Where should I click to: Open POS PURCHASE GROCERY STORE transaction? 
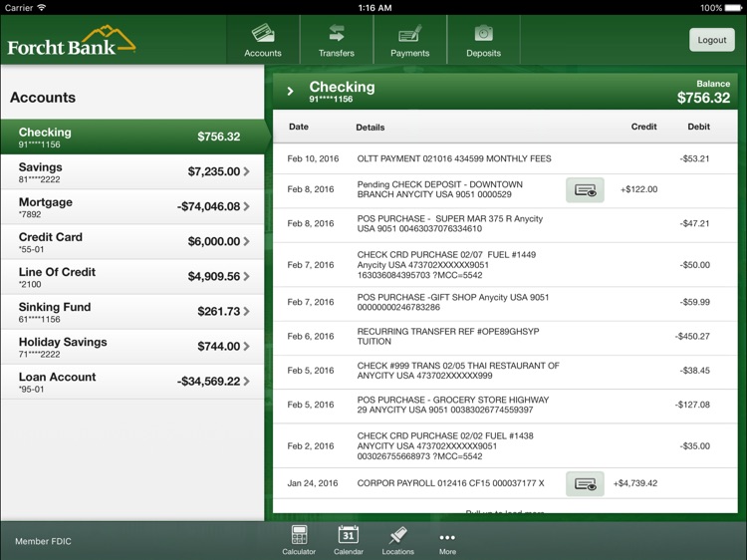tap(505, 406)
